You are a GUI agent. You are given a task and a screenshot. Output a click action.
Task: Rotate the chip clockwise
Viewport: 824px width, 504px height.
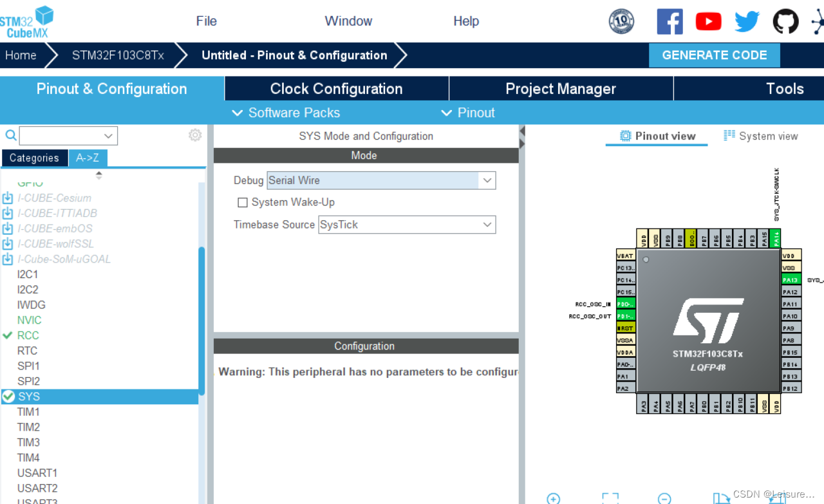[721, 499]
